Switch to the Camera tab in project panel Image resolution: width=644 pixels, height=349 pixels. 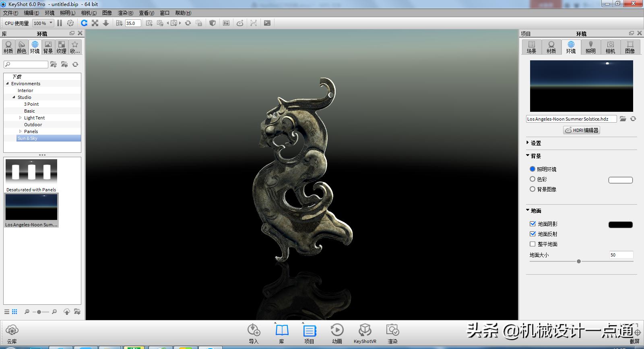coord(610,47)
